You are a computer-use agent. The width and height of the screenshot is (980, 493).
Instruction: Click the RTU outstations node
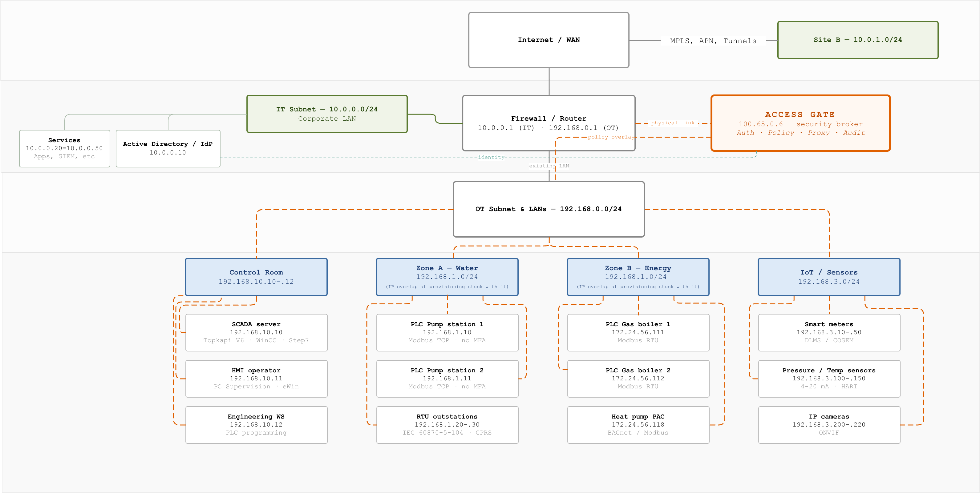click(x=447, y=425)
